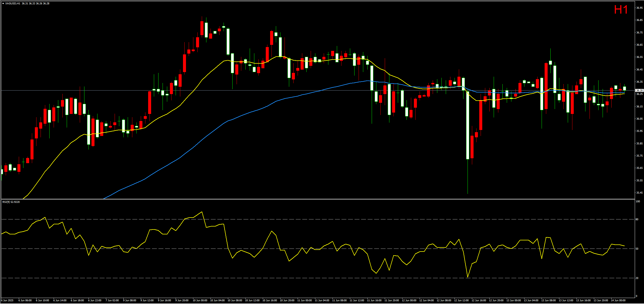Click the OHLC values 36.31 36.33 36.26 36.28

36,4
